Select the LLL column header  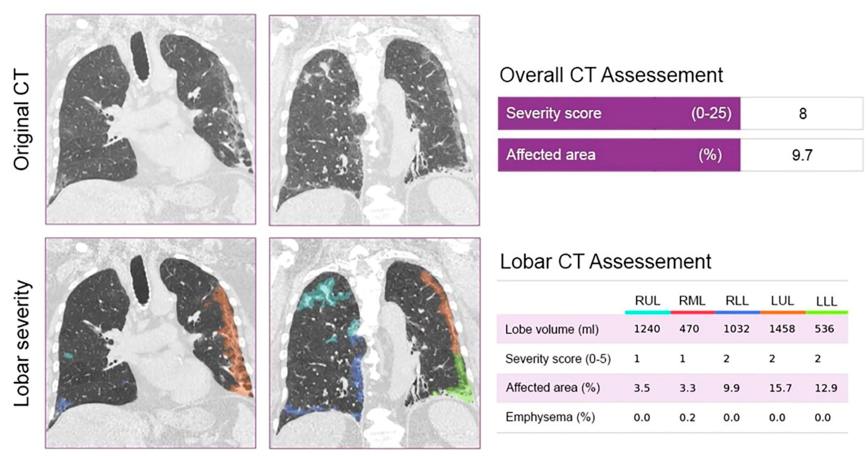[826, 301]
